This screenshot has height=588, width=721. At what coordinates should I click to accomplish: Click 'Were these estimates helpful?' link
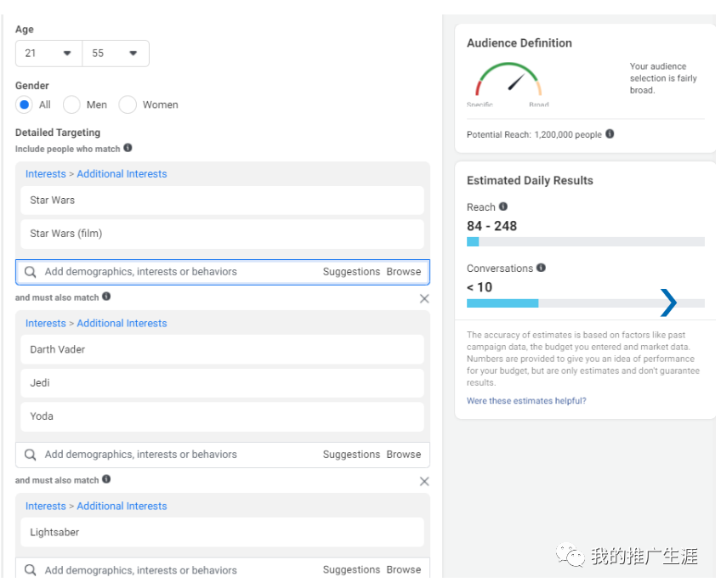click(526, 401)
